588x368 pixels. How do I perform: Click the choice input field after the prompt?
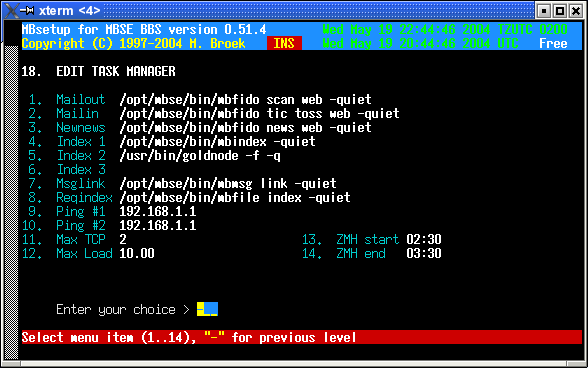point(207,309)
